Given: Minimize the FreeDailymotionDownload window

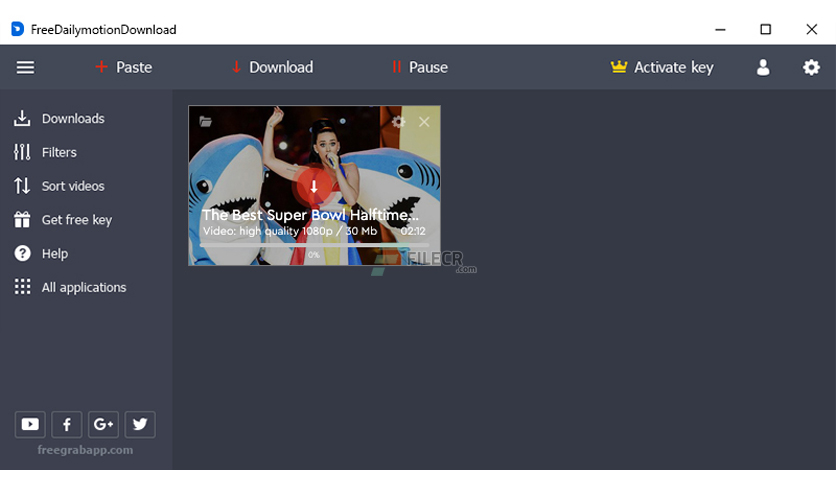Looking at the screenshot, I should (720, 29).
